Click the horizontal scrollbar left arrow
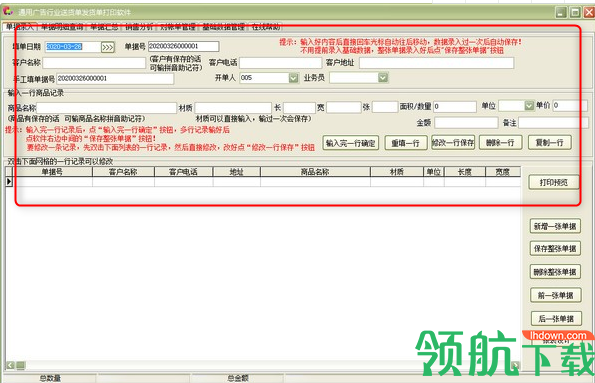The height and width of the screenshot is (383, 595). pos(11,366)
